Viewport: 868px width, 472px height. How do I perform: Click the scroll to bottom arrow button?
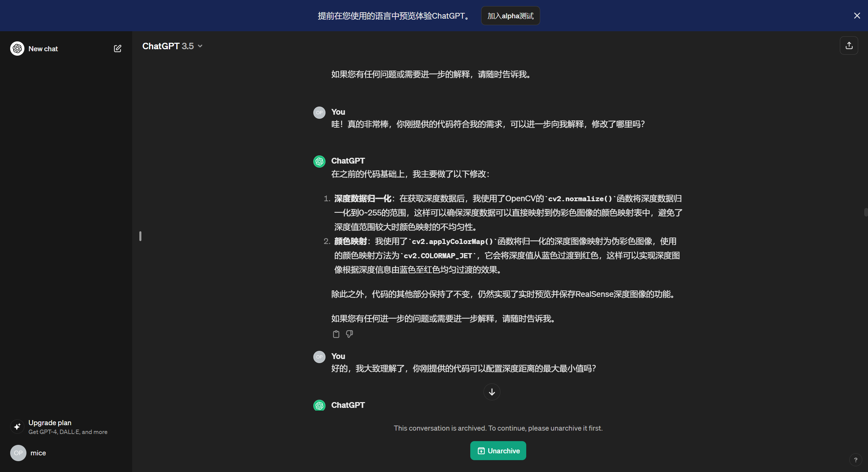click(x=492, y=392)
